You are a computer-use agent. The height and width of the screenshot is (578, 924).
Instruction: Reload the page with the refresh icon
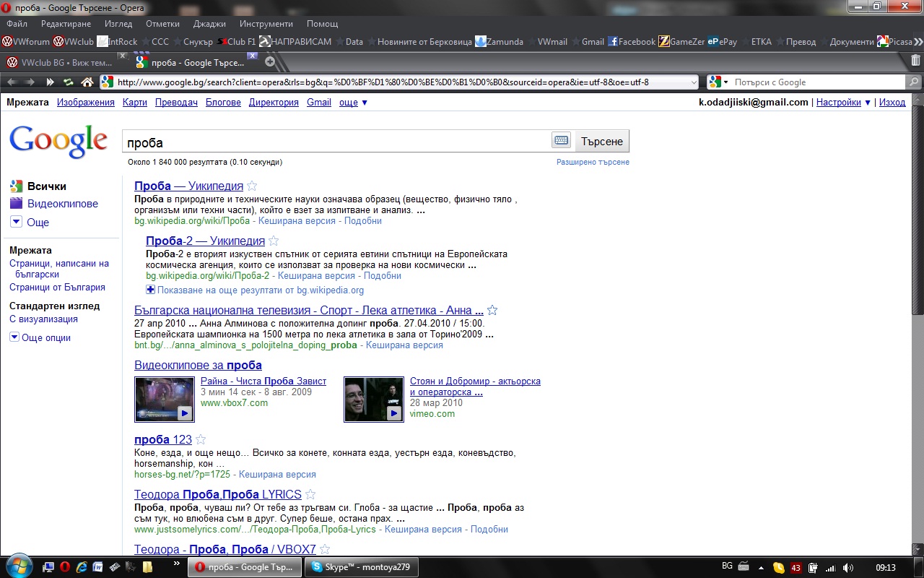pyautogui.click(x=68, y=82)
